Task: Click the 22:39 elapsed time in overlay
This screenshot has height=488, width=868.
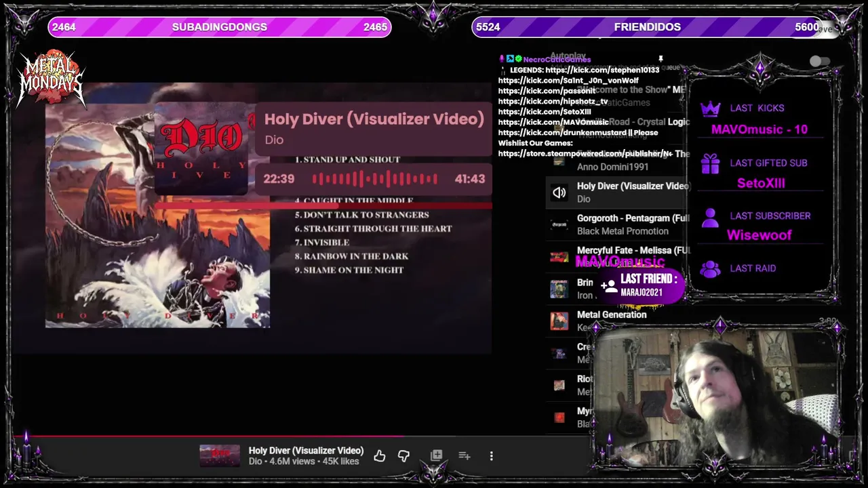Action: point(279,179)
